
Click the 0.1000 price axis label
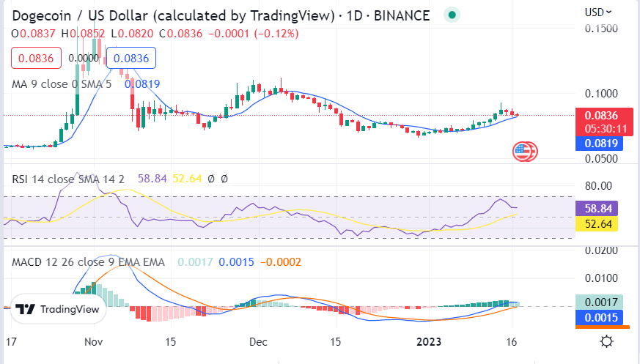coord(601,93)
